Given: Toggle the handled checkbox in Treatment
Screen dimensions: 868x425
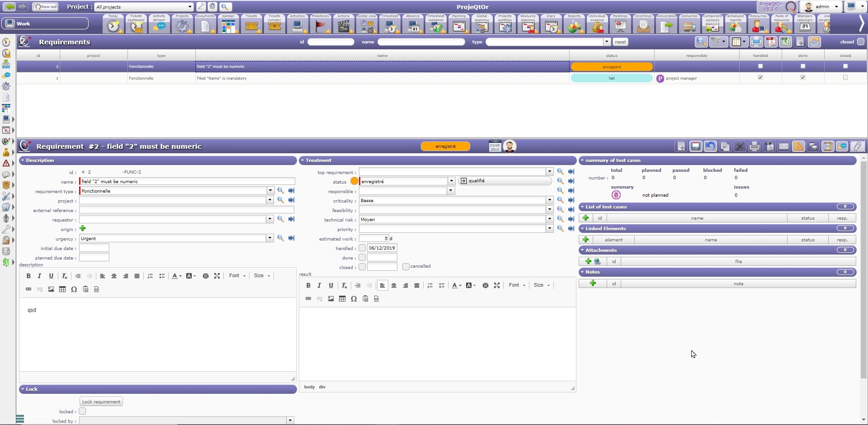Looking at the screenshot, I should pyautogui.click(x=362, y=248).
